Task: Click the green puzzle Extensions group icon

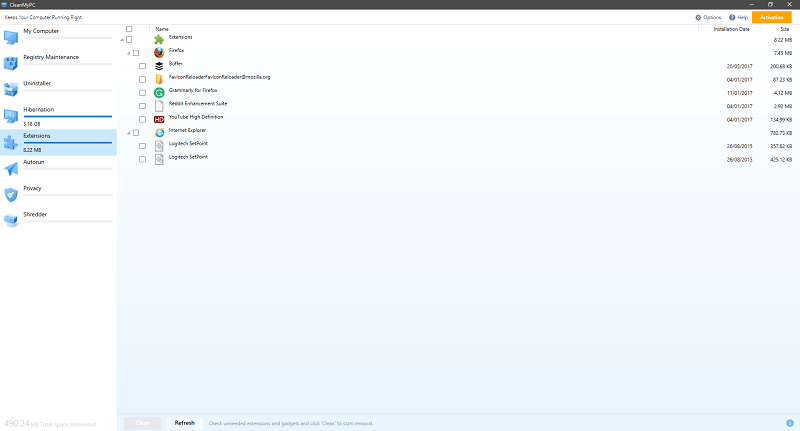Action: tap(159, 39)
